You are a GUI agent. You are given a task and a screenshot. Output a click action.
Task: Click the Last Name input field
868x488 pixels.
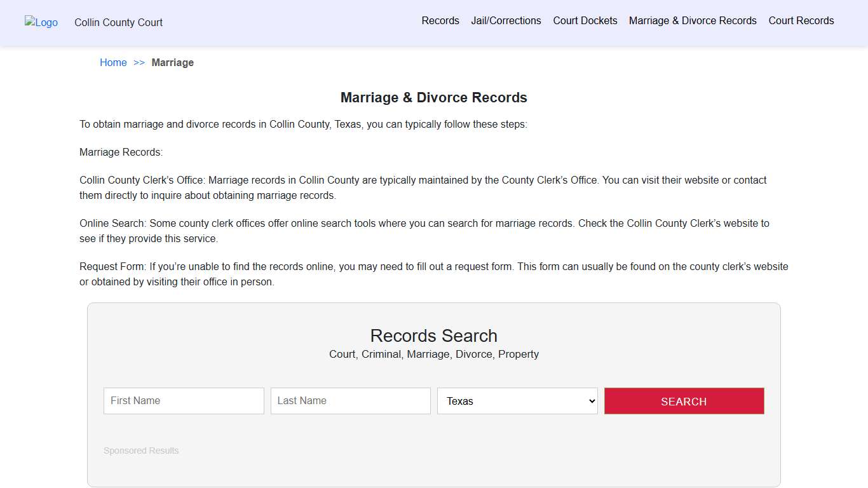(x=350, y=401)
